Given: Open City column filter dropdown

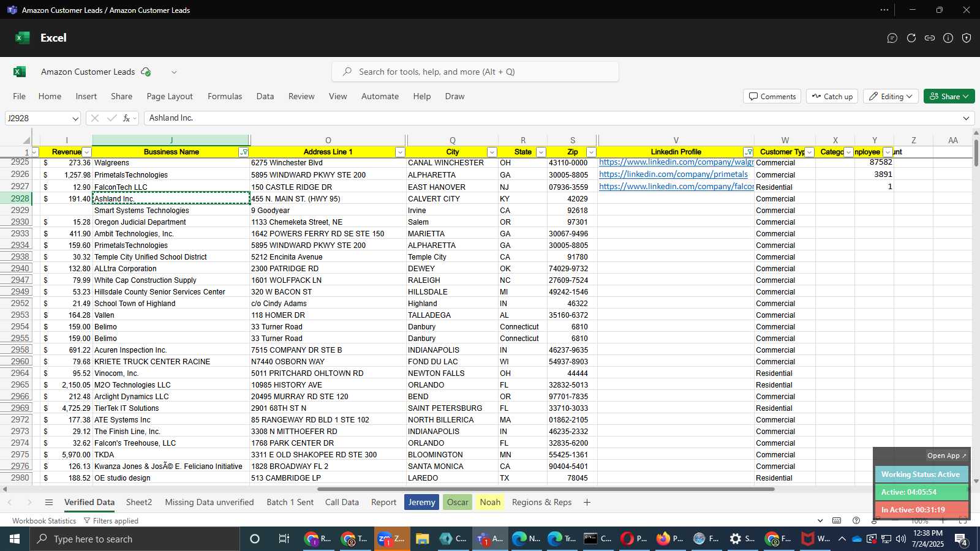Looking at the screenshot, I should [x=492, y=152].
